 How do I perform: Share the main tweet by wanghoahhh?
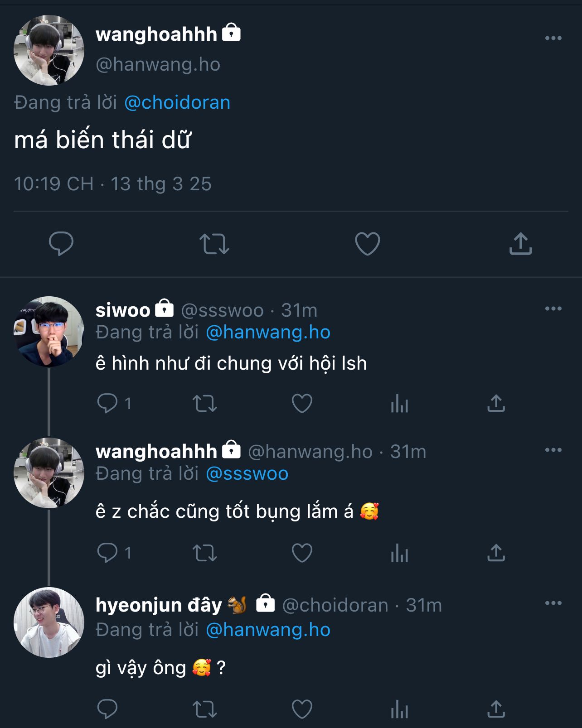click(520, 244)
